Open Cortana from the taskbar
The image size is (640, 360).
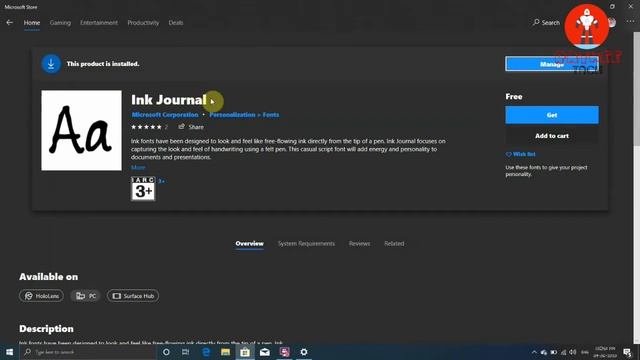166,352
